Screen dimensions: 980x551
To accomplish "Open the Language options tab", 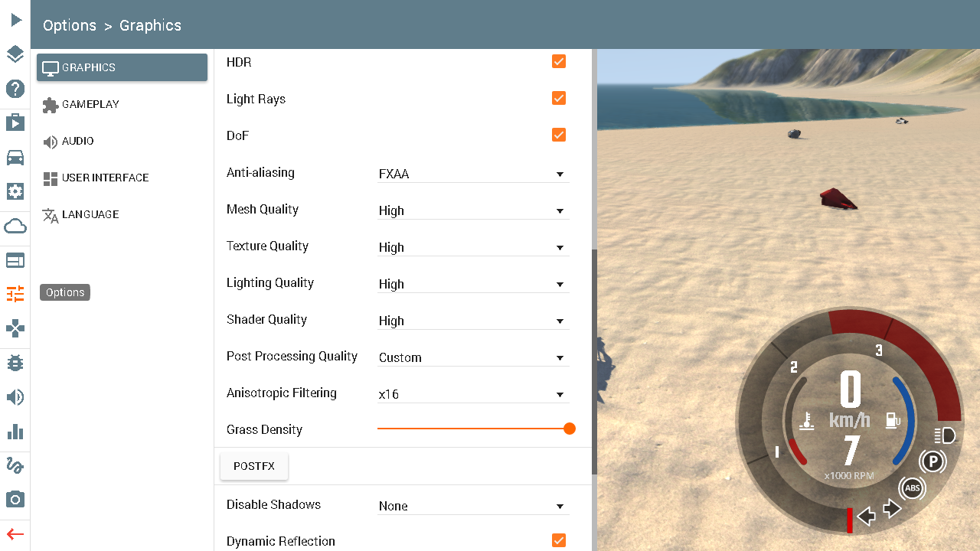I will pyautogui.click(x=122, y=214).
